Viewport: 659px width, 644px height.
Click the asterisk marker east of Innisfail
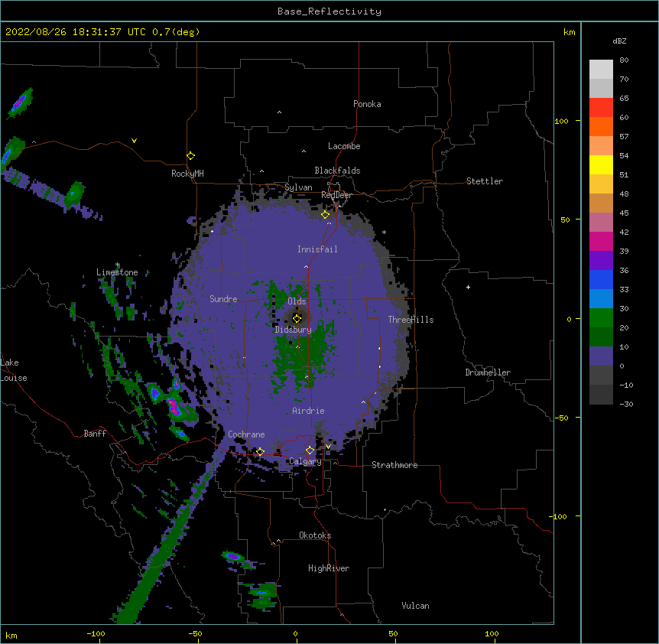tap(384, 232)
